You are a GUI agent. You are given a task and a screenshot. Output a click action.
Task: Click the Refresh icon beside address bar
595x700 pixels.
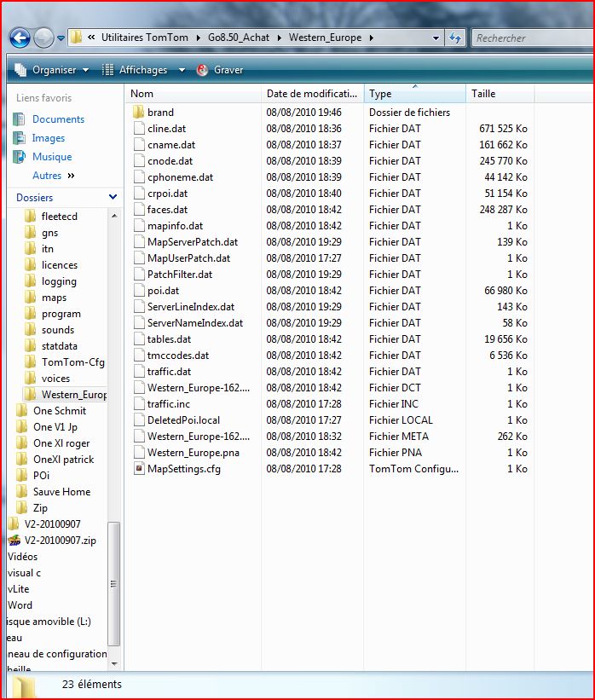(455, 38)
